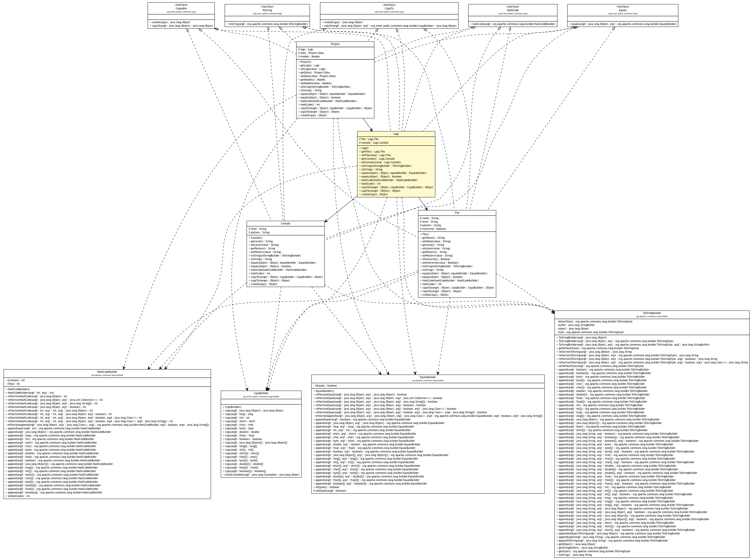Click the '+ Console()' constructor line
This screenshot has width=753, height=560.
(x=255, y=238)
